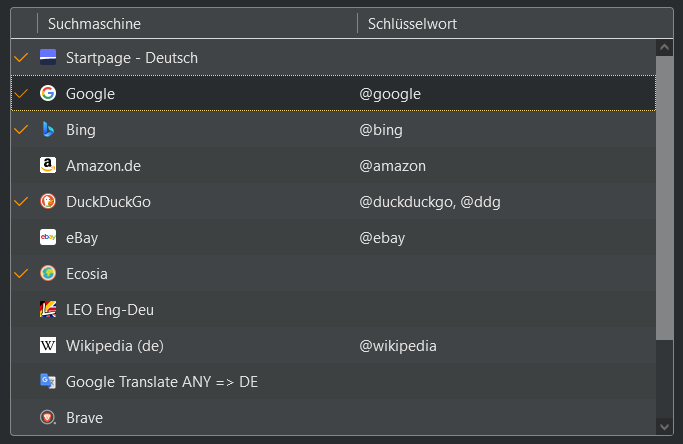
Task: Click the Schlüsselwort column header
Action: (412, 23)
